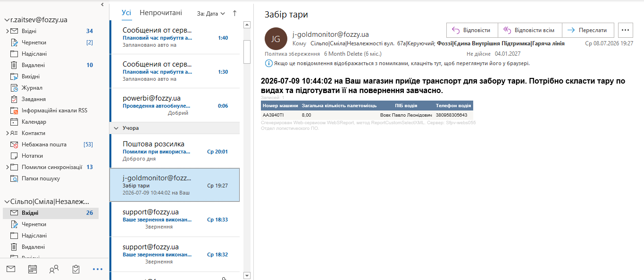Click the Контакти folder icon
The height and width of the screenshot is (280, 644).
point(14,133)
